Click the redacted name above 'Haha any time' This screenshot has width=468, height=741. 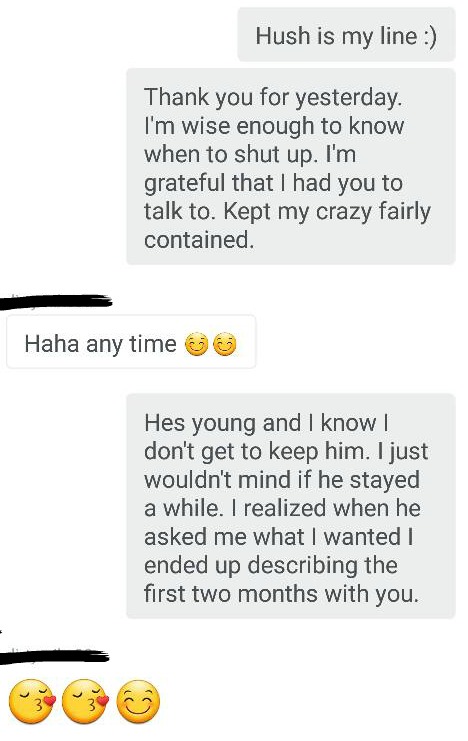click(x=55, y=302)
